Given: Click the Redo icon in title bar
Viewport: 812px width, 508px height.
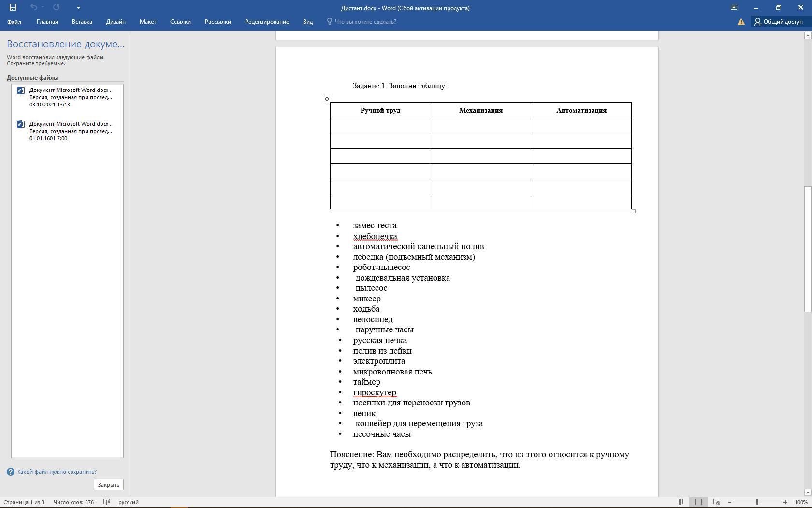Looking at the screenshot, I should click(x=56, y=7).
